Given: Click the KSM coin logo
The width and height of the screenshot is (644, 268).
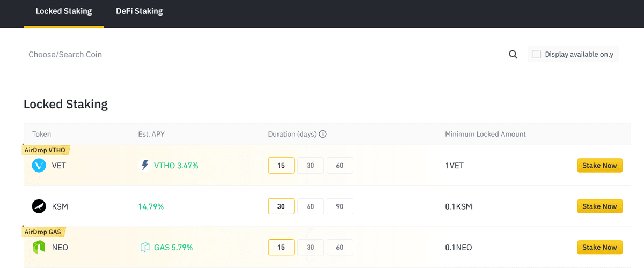Looking at the screenshot, I should pos(39,206).
